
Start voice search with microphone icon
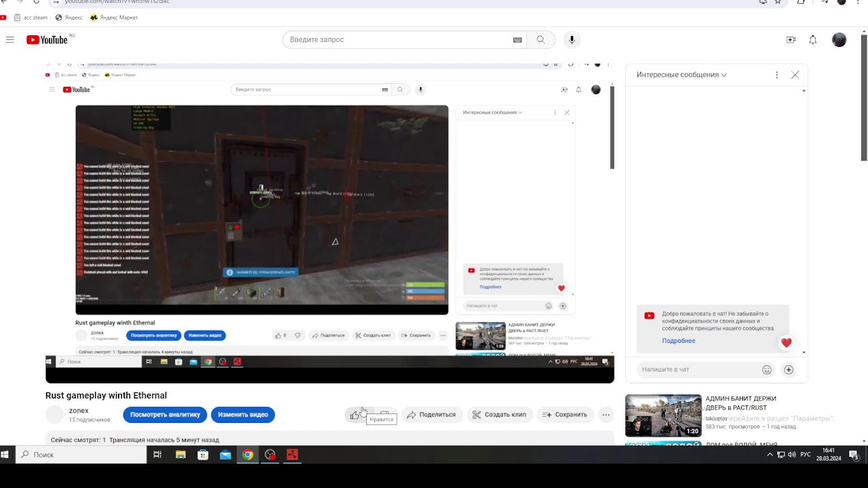[572, 40]
